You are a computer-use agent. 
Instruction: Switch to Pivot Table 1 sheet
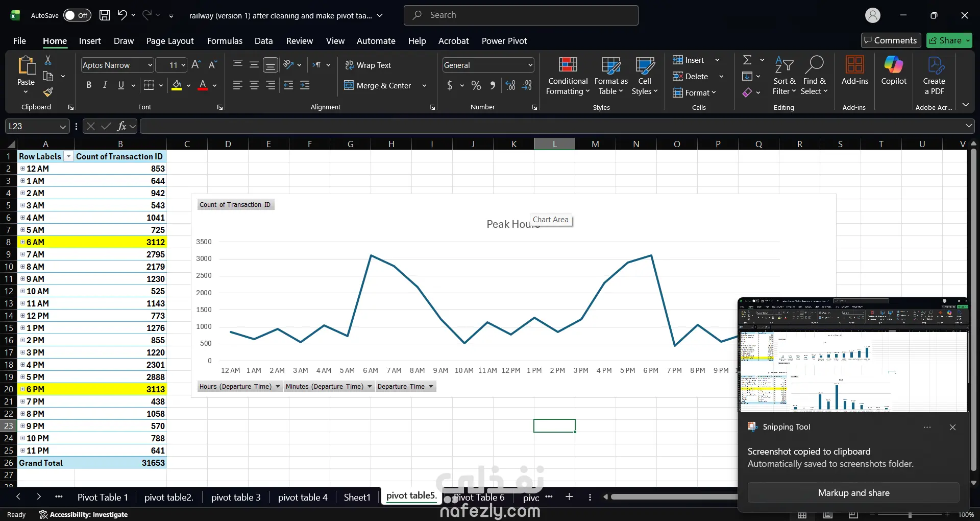tap(103, 498)
